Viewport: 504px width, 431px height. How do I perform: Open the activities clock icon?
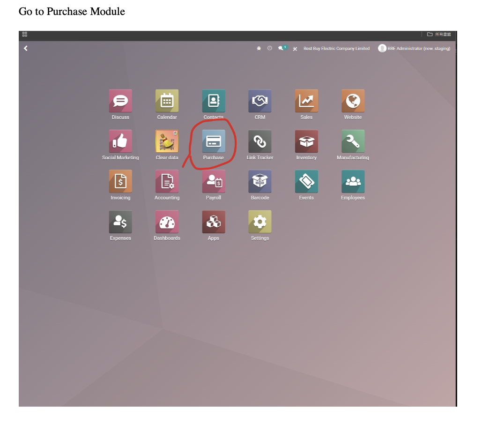[270, 48]
